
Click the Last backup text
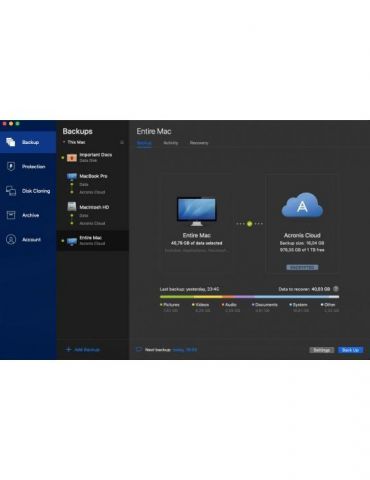(x=189, y=289)
